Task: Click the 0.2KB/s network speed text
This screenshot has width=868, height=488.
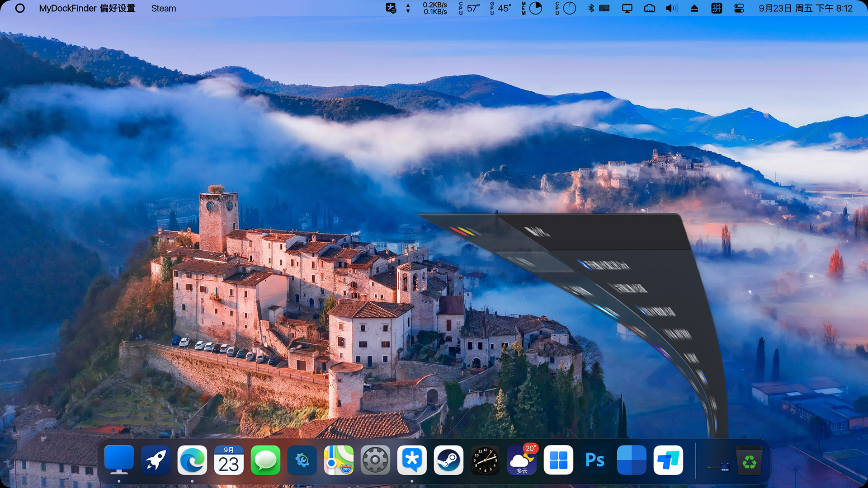Action: (435, 5)
